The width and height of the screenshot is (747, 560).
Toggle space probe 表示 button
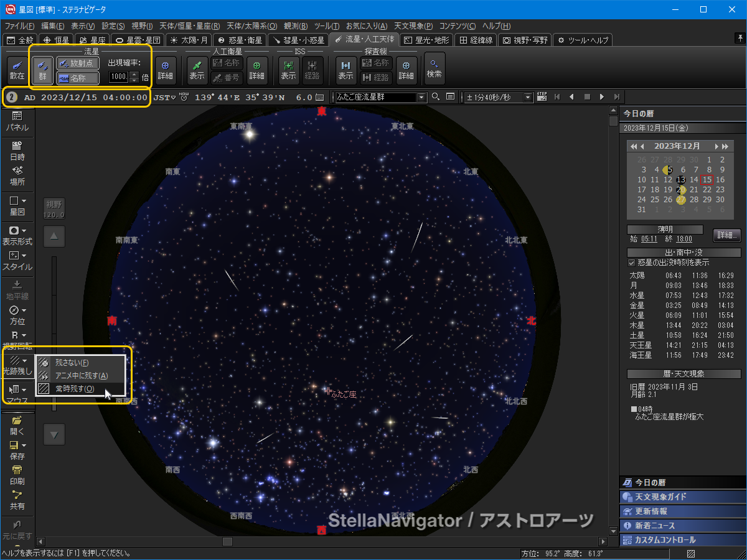pos(346,69)
